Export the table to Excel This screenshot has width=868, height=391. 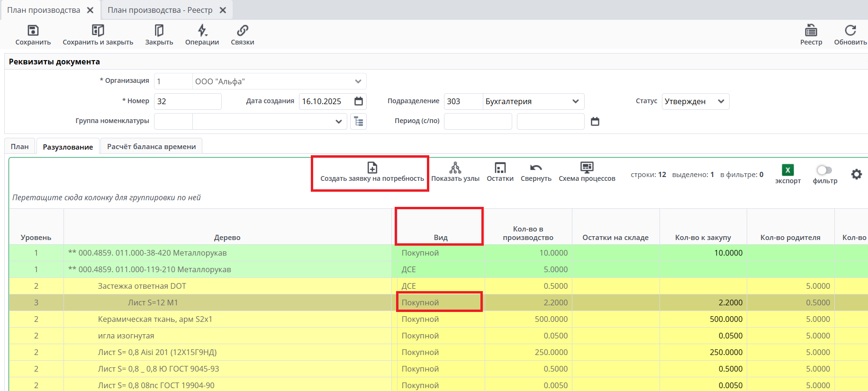pos(787,170)
